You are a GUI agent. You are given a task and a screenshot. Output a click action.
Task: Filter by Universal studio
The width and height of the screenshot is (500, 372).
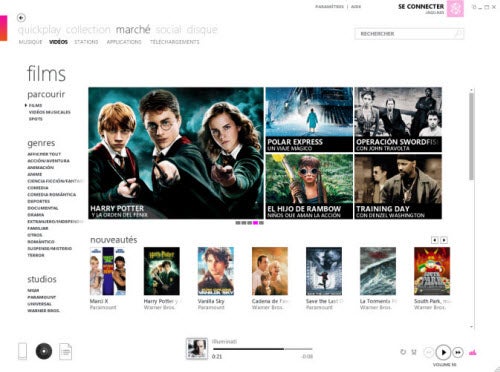(39, 304)
